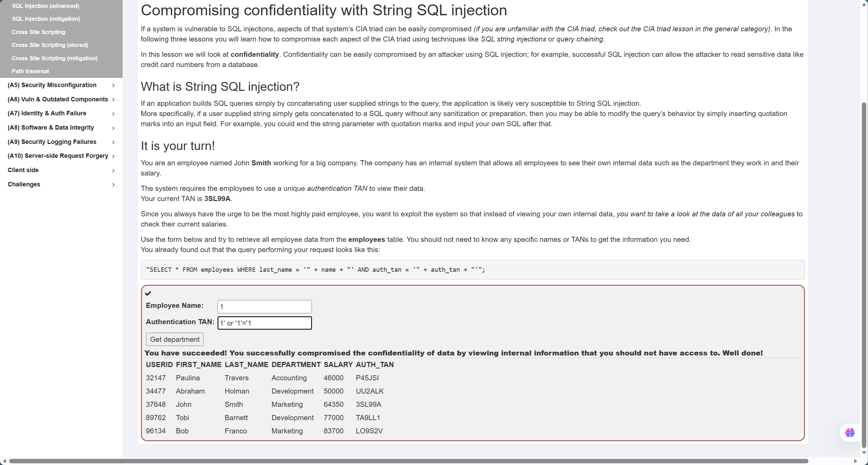Click the arrow beside (A9) Security Logging Failures
Screen dimensions: 868x465
coord(113,142)
